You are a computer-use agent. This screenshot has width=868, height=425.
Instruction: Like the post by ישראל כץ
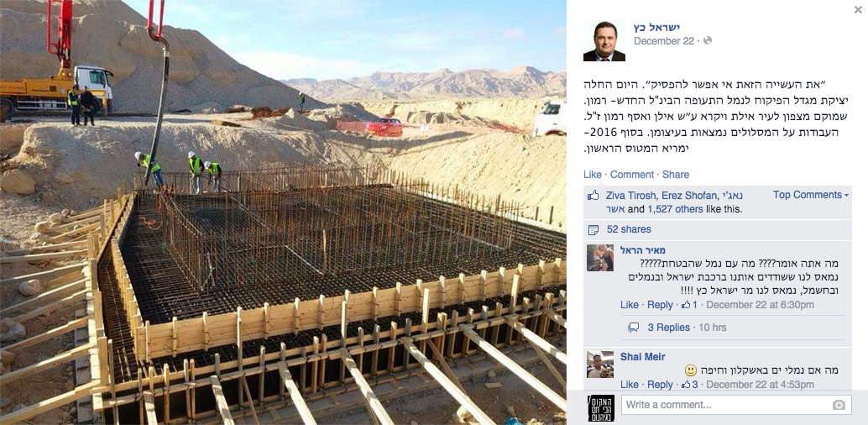click(x=593, y=175)
